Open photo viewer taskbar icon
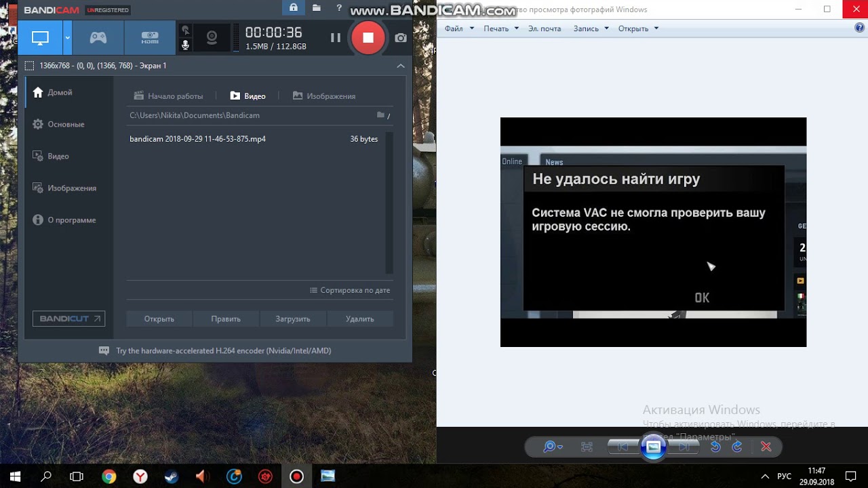Viewport: 868px width, 488px height. click(328, 476)
